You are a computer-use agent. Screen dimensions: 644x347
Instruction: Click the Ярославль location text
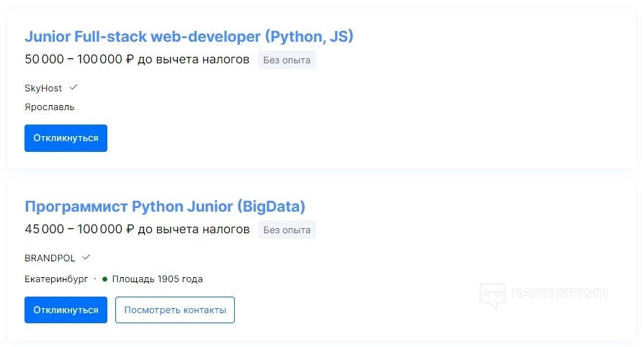(x=49, y=107)
